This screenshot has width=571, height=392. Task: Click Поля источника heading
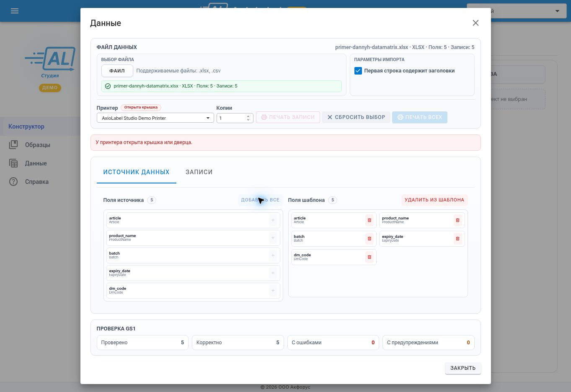[124, 200]
